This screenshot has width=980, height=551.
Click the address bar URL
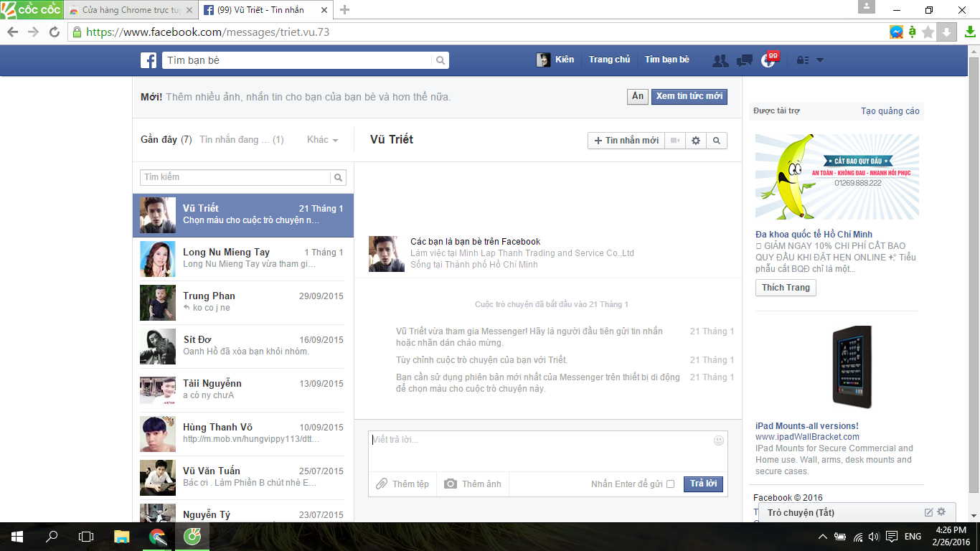(x=208, y=32)
